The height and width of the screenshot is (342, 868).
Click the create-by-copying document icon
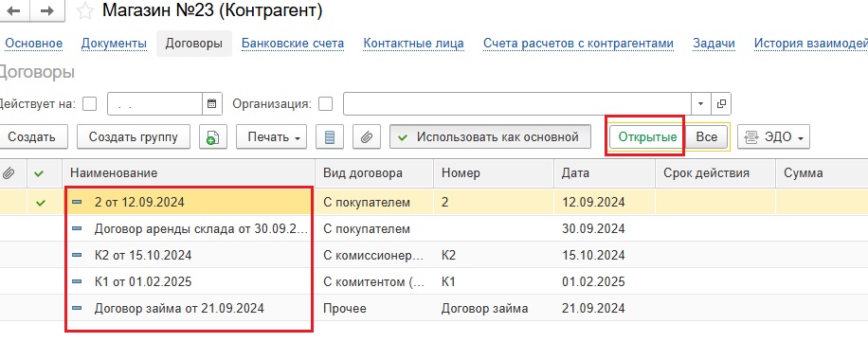[x=213, y=137]
